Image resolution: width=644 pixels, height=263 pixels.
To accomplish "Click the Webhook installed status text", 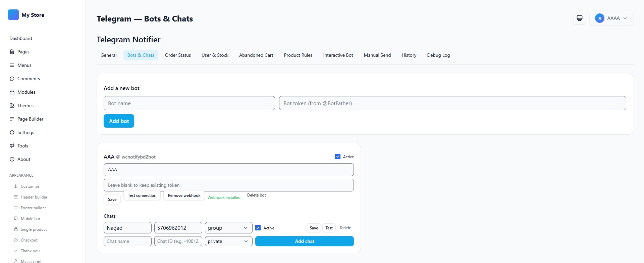I will click(x=224, y=198).
